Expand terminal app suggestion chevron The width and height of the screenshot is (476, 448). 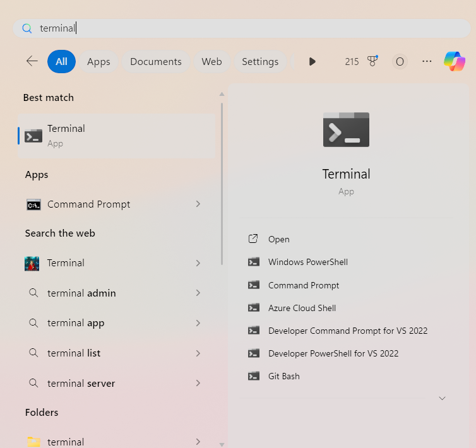198,323
